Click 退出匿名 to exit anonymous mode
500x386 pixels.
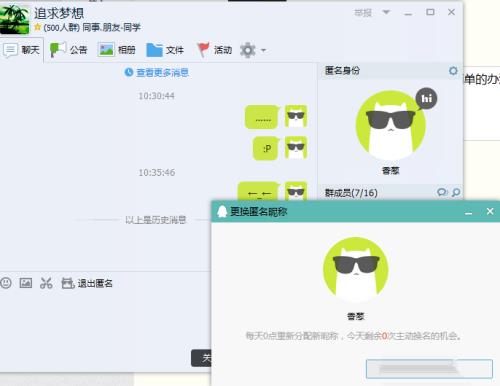pyautogui.click(x=87, y=283)
